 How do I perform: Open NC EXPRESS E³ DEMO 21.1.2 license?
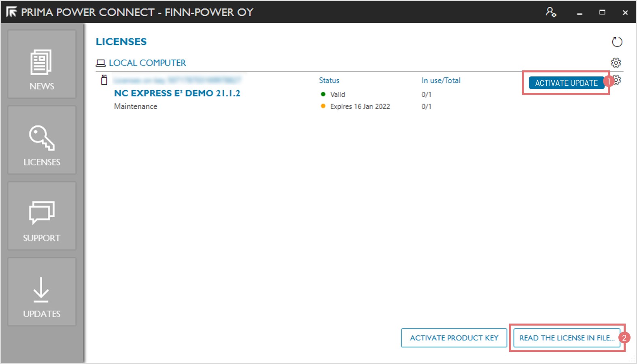(x=177, y=93)
